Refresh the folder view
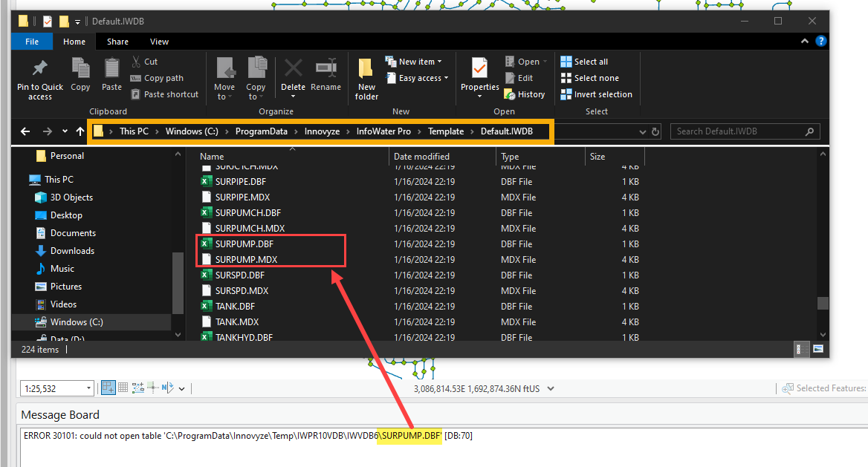 [655, 131]
